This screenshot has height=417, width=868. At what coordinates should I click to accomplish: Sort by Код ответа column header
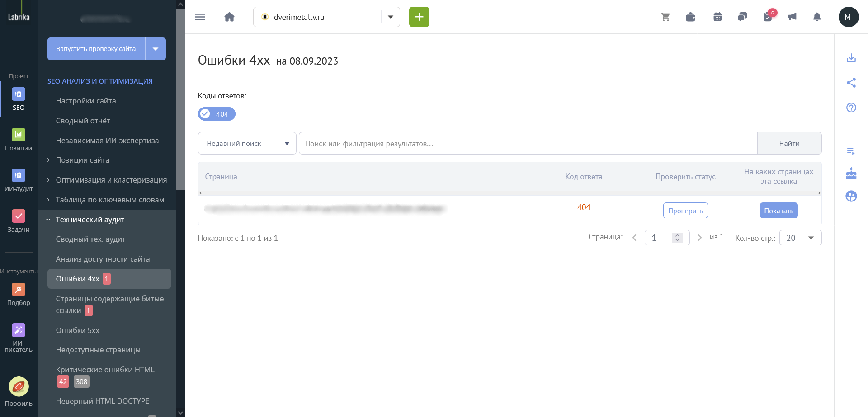tap(584, 177)
